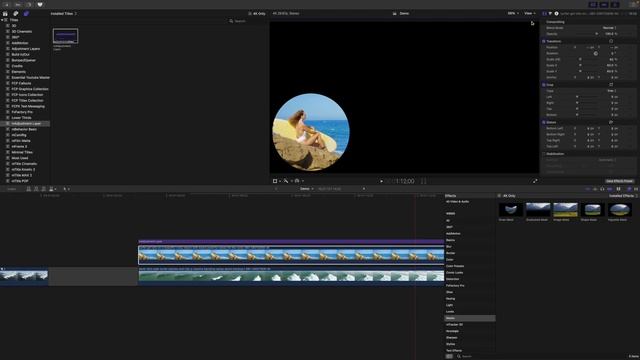Open the viewer View dropdown
The width and height of the screenshot is (640, 360).
(530, 13)
